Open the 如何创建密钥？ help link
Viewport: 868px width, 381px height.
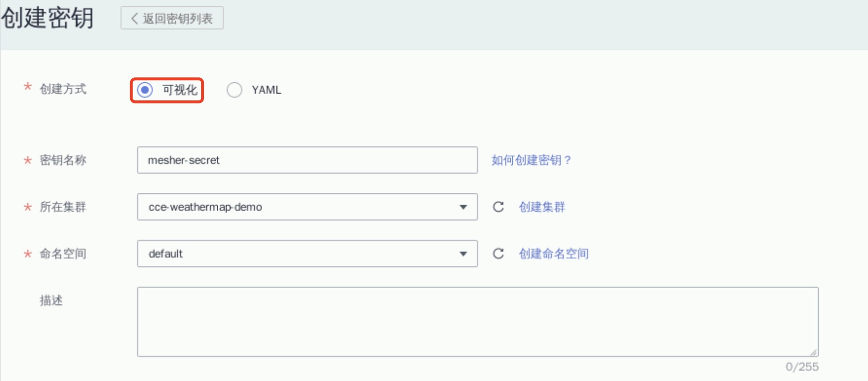tap(531, 160)
